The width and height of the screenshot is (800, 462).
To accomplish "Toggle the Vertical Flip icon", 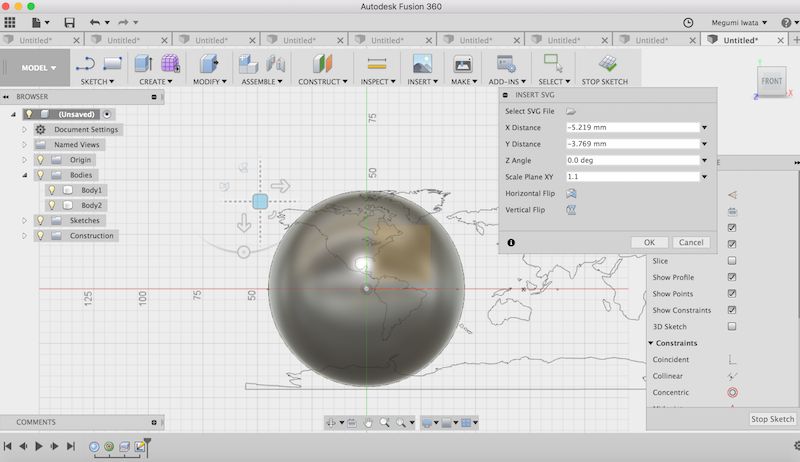I will (571, 210).
